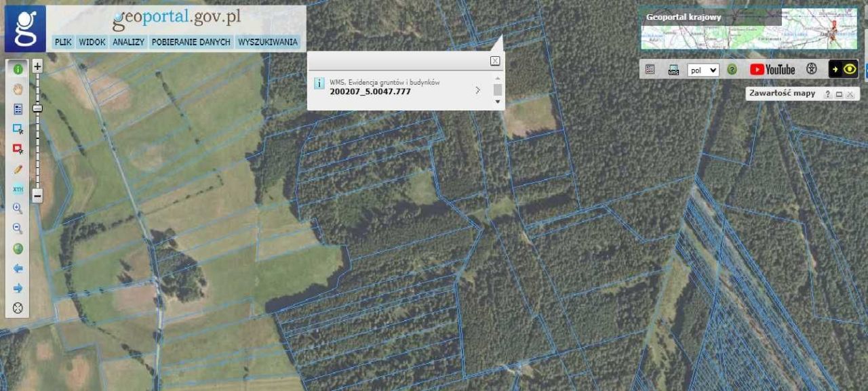Close the parcel info popup
This screenshot has height=391, width=868.
click(x=495, y=61)
